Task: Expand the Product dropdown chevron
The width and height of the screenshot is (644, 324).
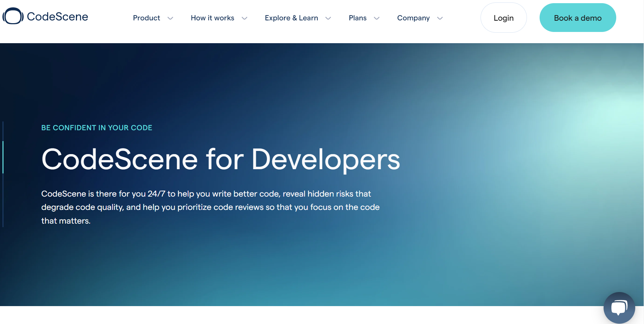Action: (x=170, y=18)
